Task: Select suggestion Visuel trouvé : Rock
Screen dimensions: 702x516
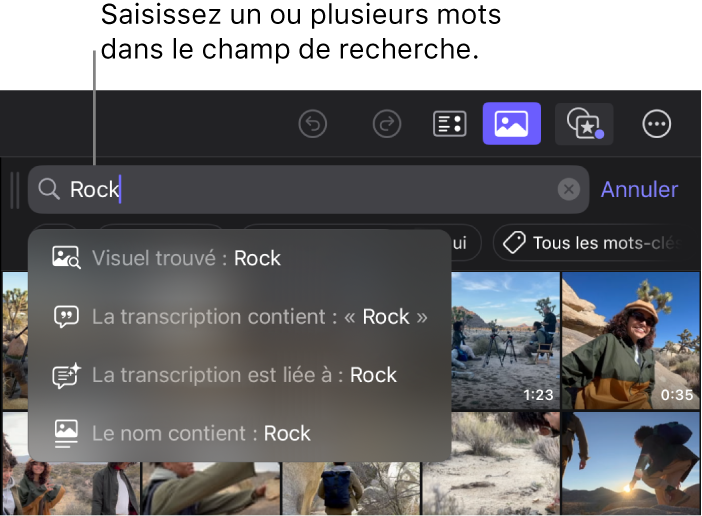Action: 240,258
